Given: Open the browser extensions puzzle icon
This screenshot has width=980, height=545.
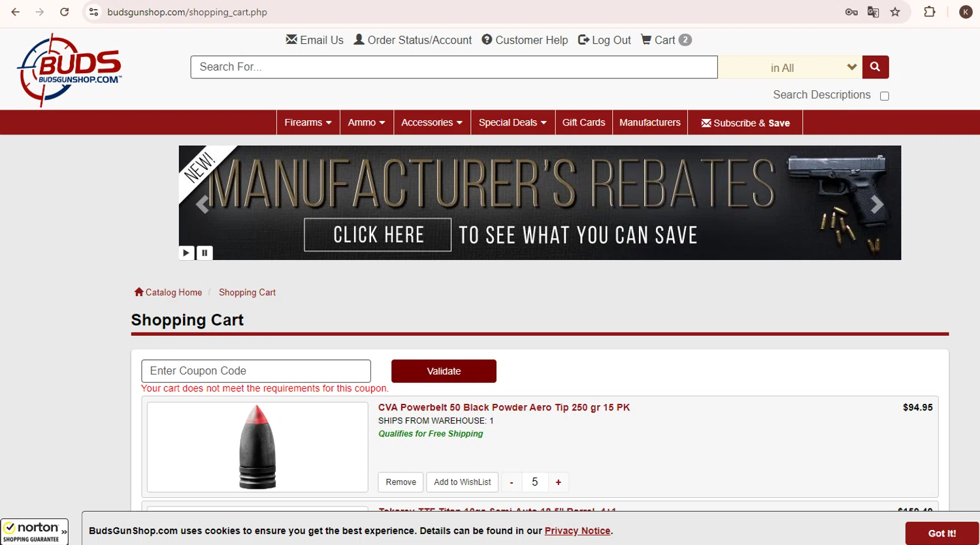Looking at the screenshot, I should [x=929, y=12].
